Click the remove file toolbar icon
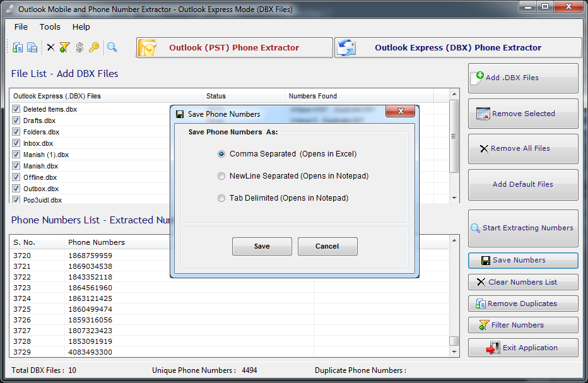 tap(32, 47)
